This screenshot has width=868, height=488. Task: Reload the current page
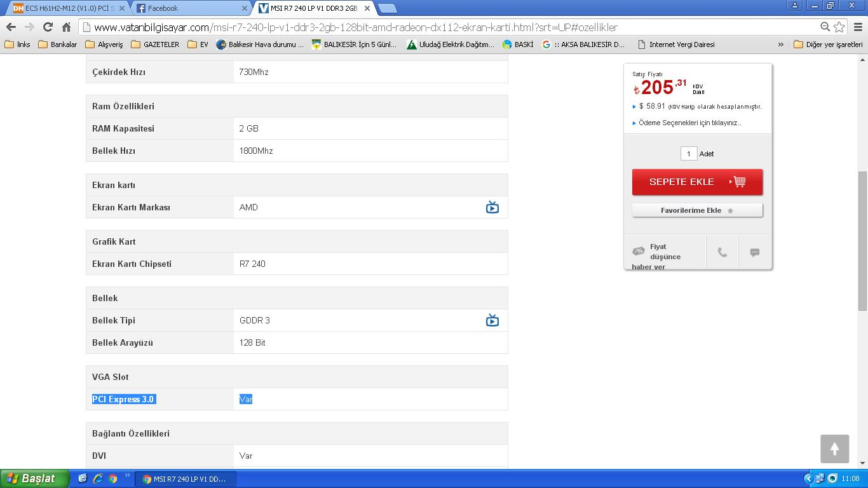[x=48, y=27]
